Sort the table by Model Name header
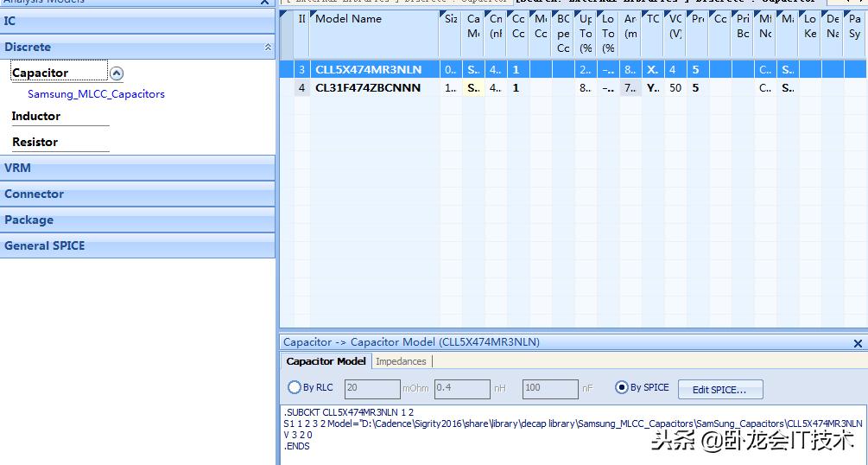Screen dimensions: 868x465 click(348, 19)
